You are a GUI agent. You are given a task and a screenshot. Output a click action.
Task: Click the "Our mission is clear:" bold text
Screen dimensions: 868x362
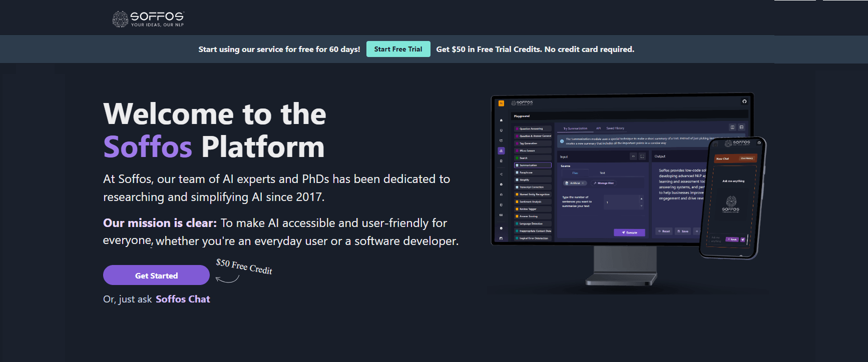coord(160,223)
